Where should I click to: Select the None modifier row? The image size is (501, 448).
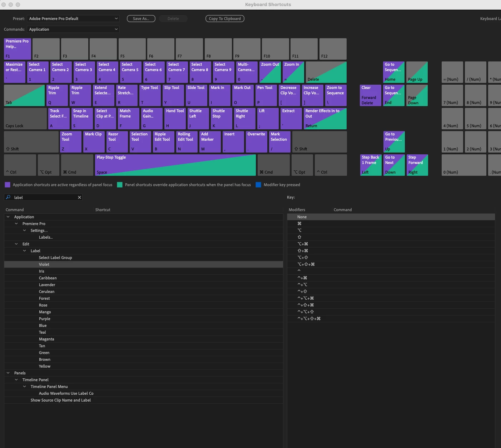pyautogui.click(x=391, y=217)
